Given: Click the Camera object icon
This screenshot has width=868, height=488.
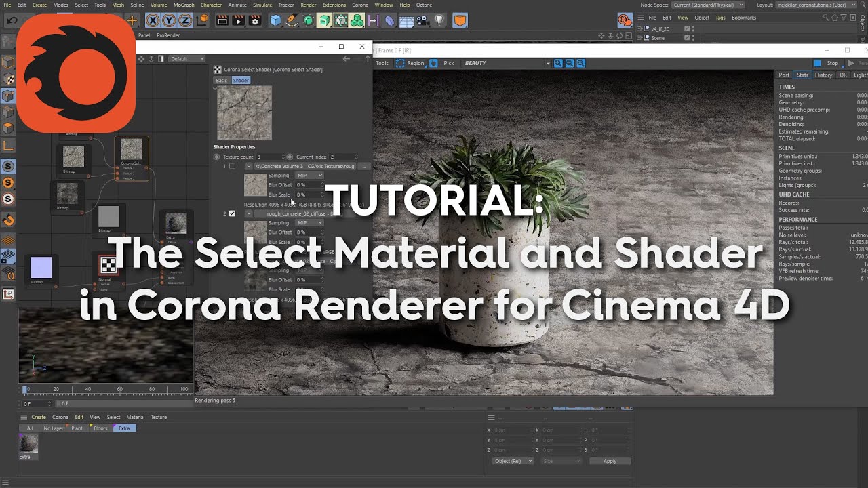Looking at the screenshot, I should click(x=423, y=20).
